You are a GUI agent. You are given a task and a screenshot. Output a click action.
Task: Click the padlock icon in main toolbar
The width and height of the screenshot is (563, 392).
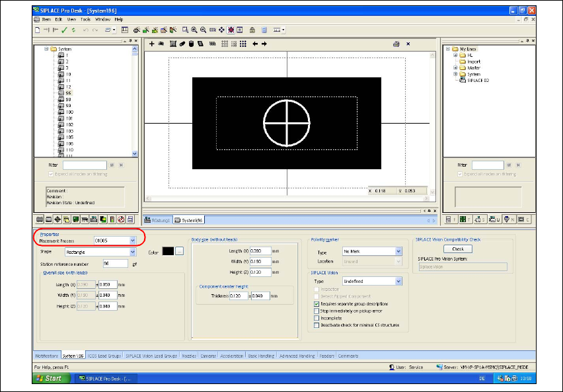(252, 30)
